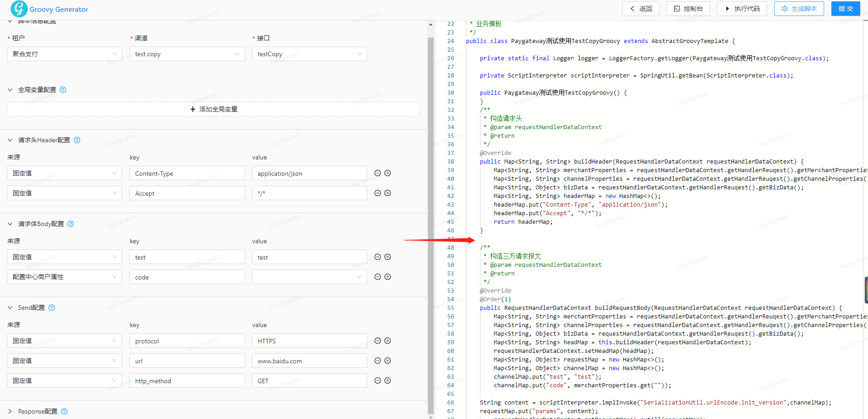
Task: Edit the application/json value field
Action: (x=309, y=173)
